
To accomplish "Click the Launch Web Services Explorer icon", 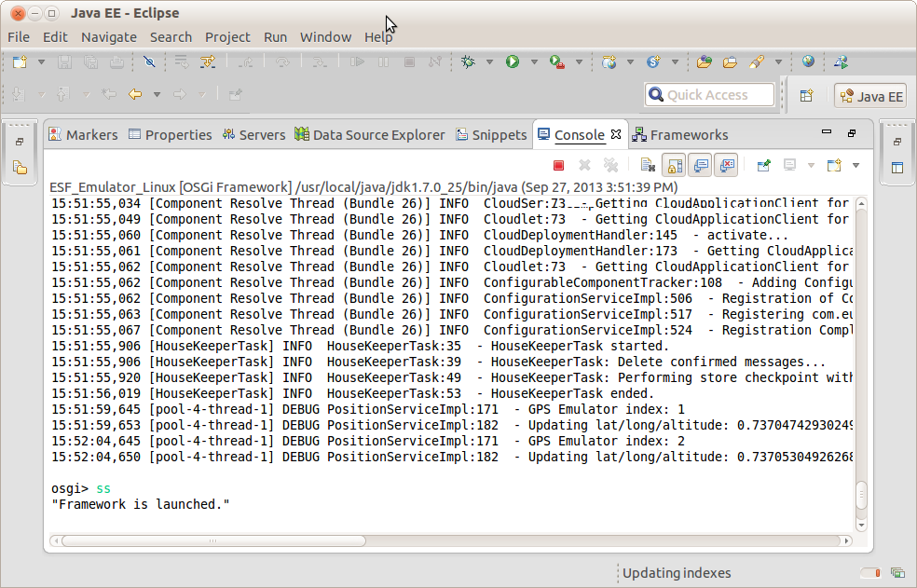I will [x=841, y=62].
